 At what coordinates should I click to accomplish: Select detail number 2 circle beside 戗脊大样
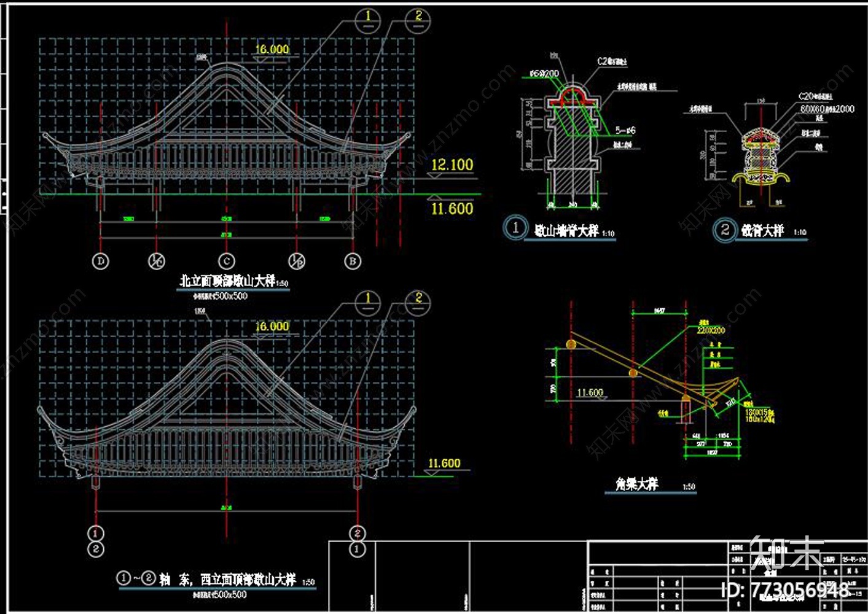[x=725, y=230]
